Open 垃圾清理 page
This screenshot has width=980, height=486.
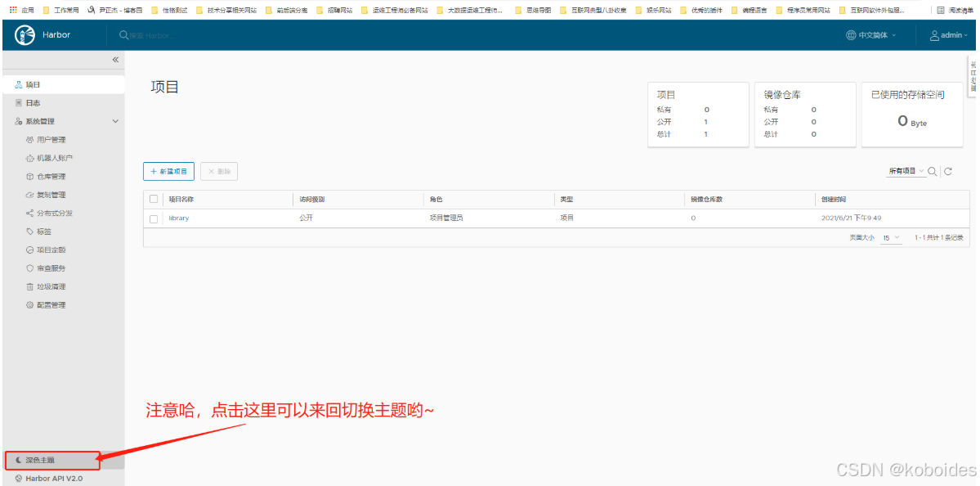tap(51, 286)
